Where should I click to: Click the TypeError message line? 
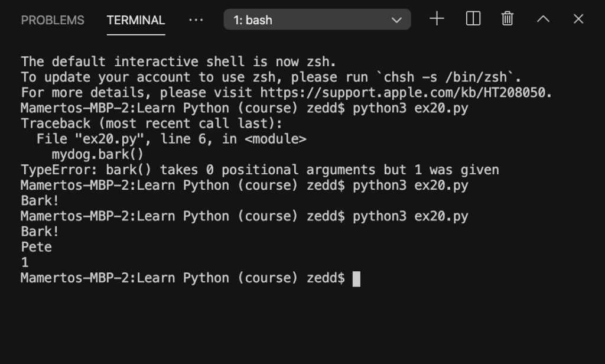260,170
